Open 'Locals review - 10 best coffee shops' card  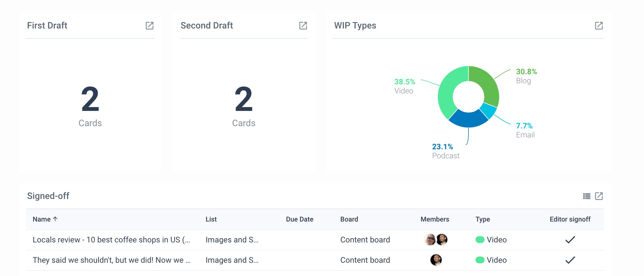[x=111, y=240]
